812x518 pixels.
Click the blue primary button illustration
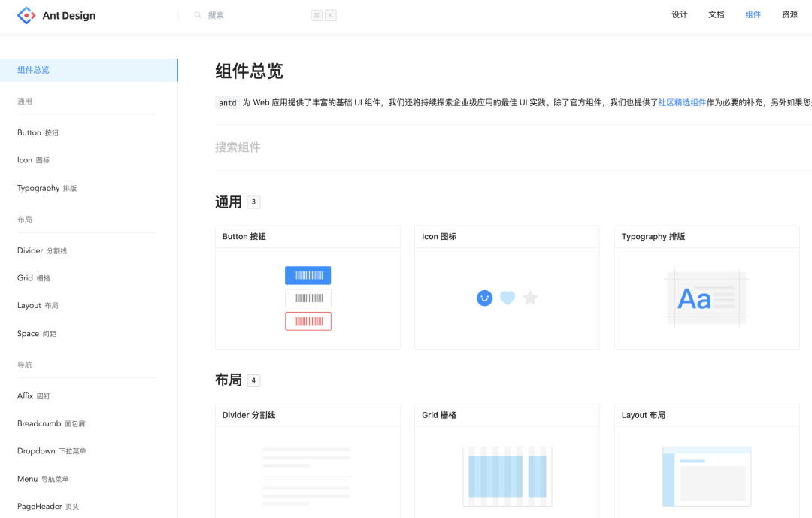coord(308,276)
